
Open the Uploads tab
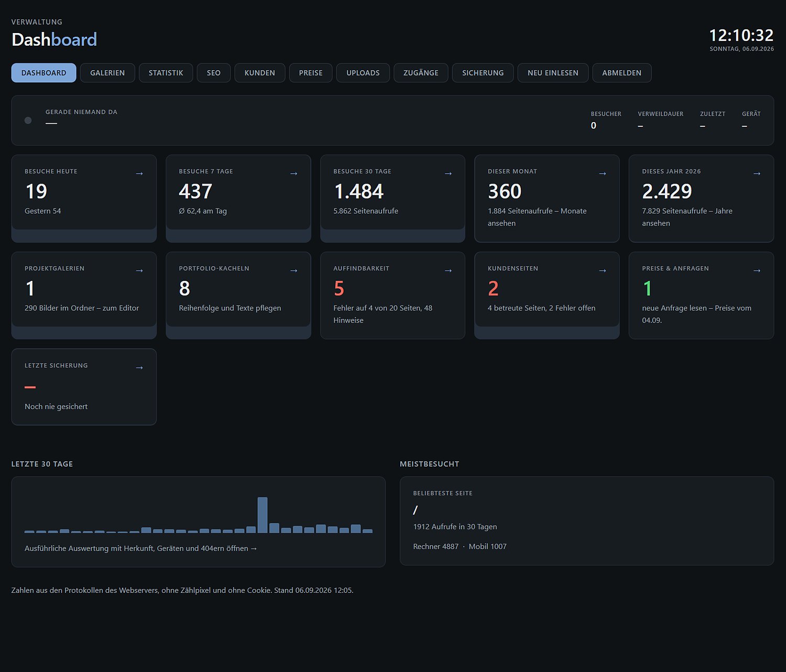[363, 73]
